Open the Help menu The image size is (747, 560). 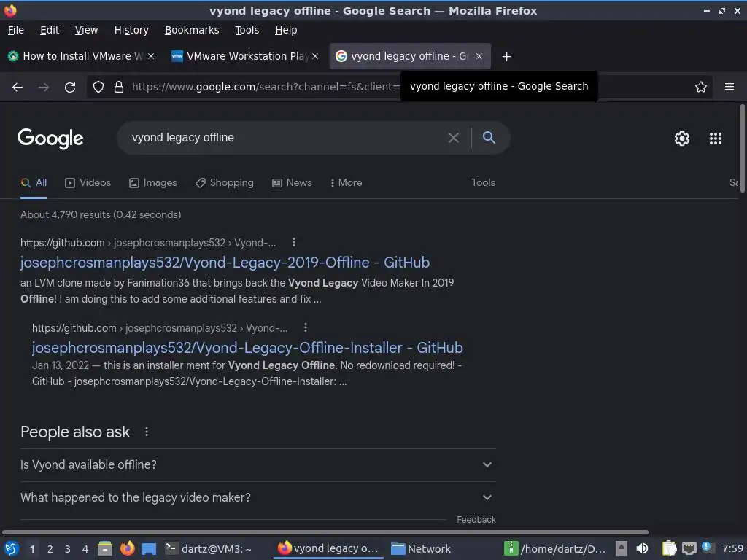tap(286, 30)
